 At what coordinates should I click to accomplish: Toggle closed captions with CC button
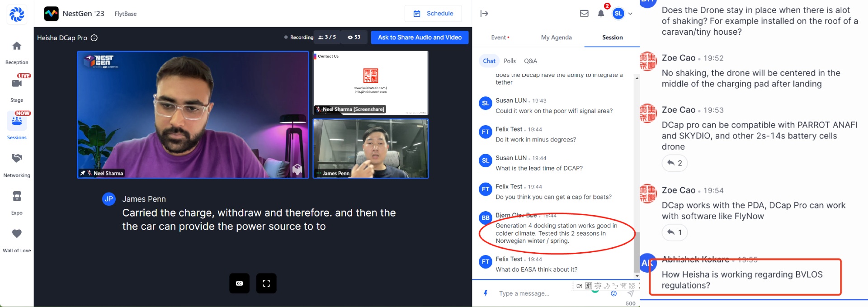coord(239,283)
